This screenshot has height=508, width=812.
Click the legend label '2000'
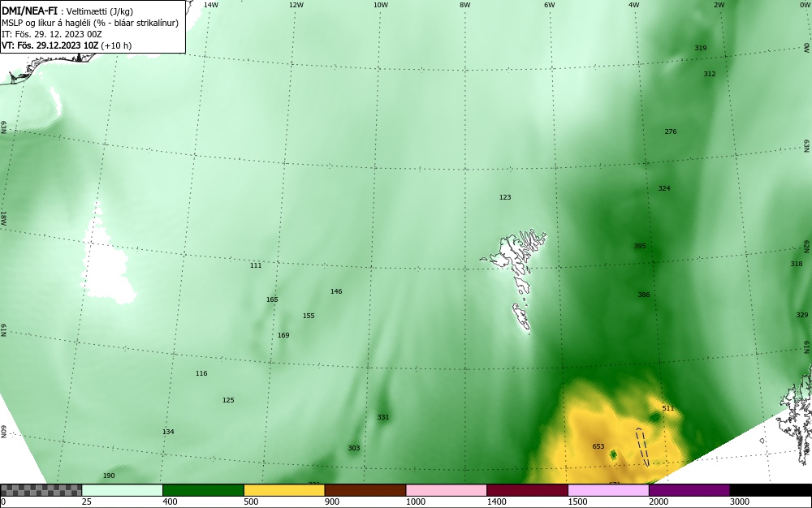tap(659, 502)
